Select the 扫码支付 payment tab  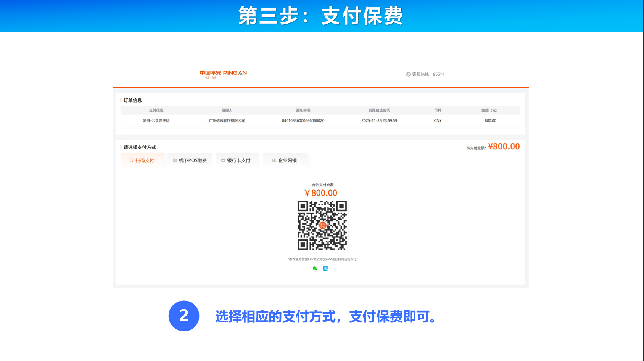pos(143,160)
